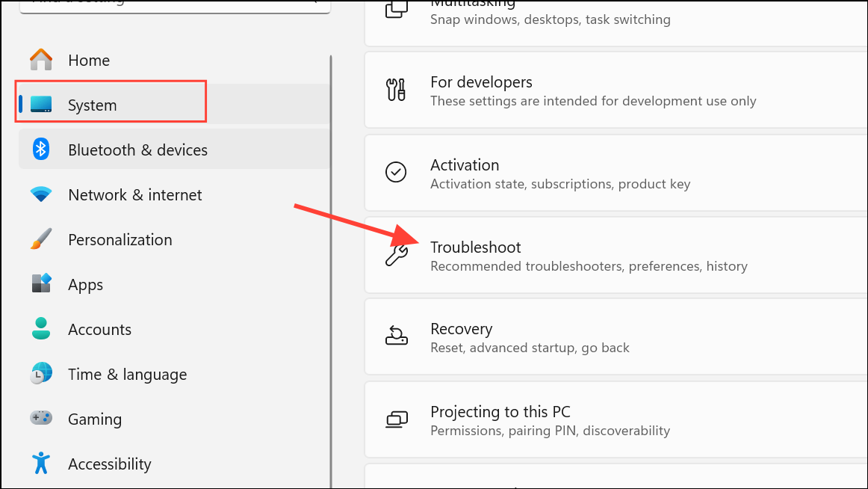Click the Apps grid icon
Image resolution: width=868 pixels, height=489 pixels.
[x=41, y=284]
